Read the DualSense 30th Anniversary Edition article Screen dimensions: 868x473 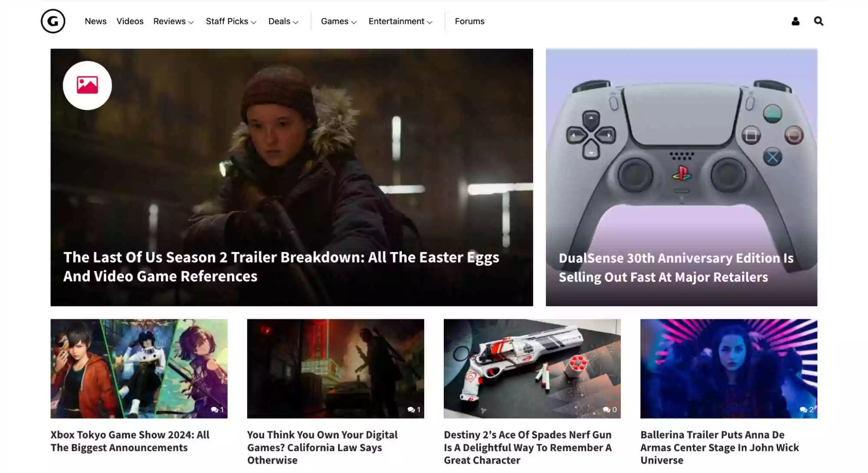pos(677,267)
